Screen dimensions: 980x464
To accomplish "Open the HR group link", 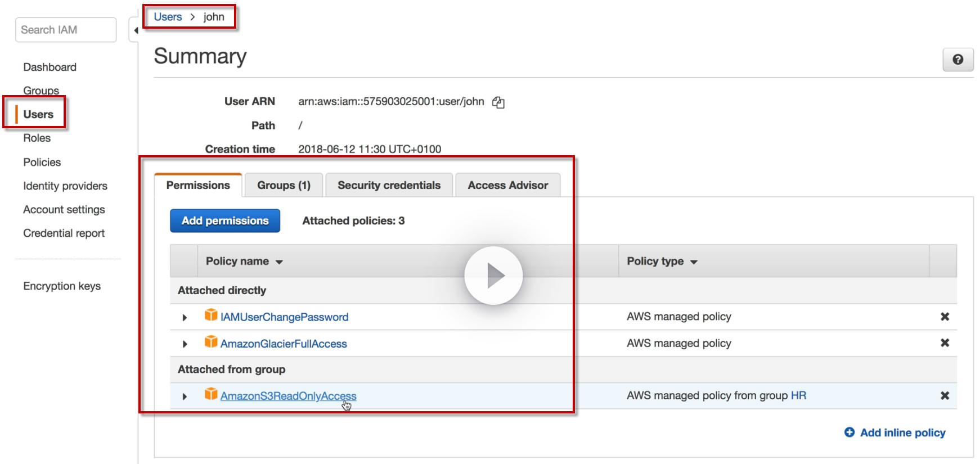I will 798,396.
